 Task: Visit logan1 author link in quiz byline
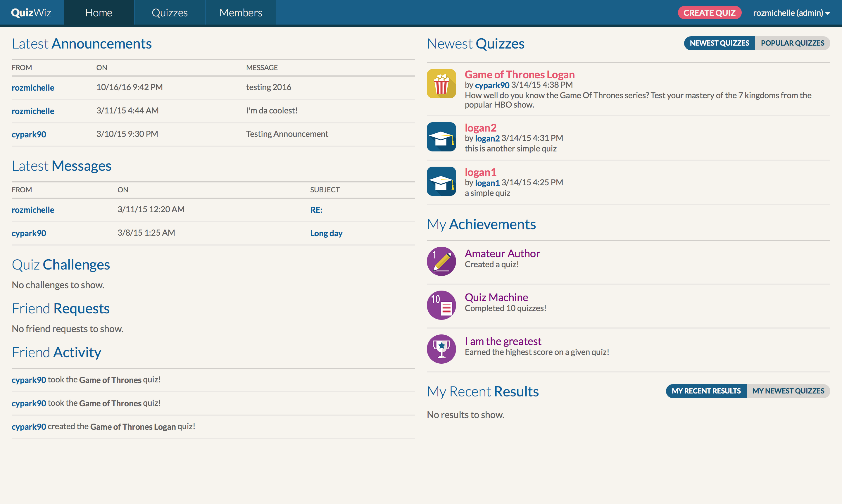[x=487, y=183]
